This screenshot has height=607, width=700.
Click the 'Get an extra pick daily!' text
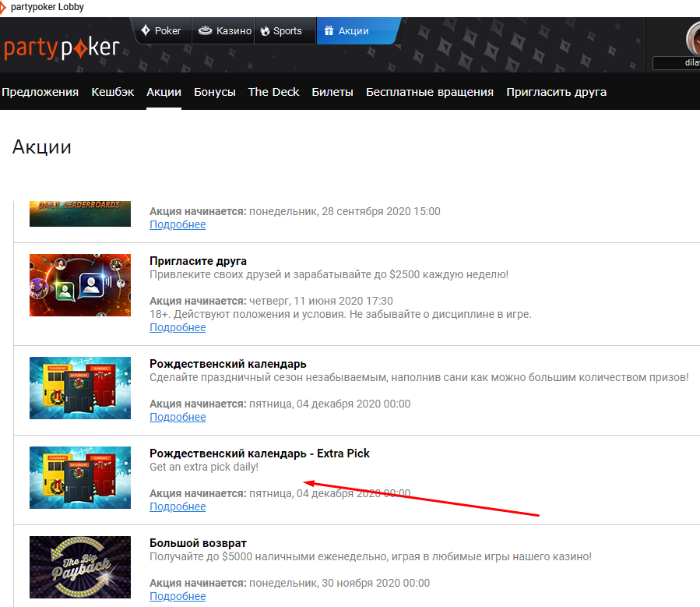point(204,468)
